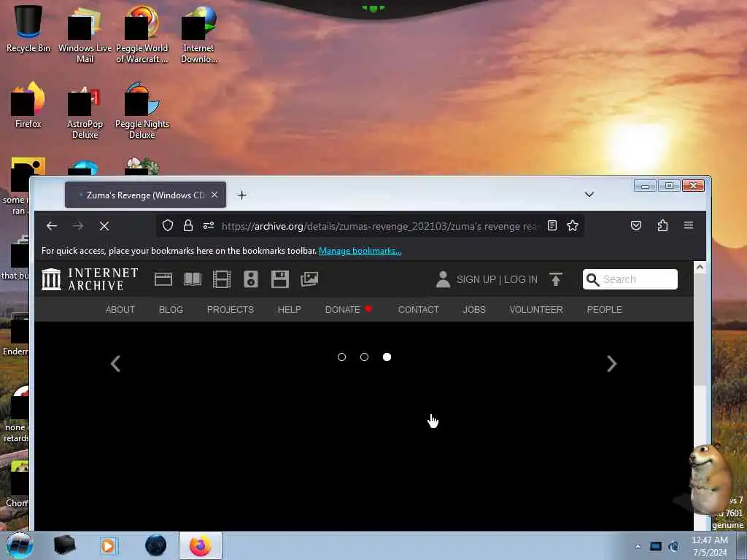747x560 pixels.
Task: Open the CONTACT menu item
Action: click(x=418, y=309)
